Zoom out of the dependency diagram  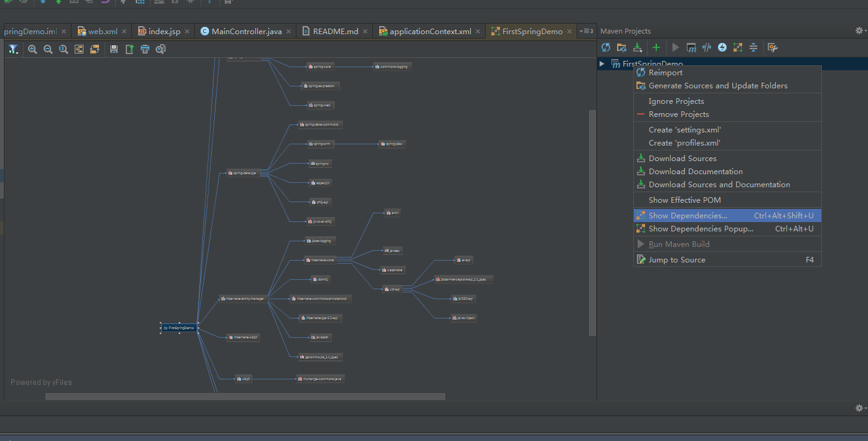point(48,49)
